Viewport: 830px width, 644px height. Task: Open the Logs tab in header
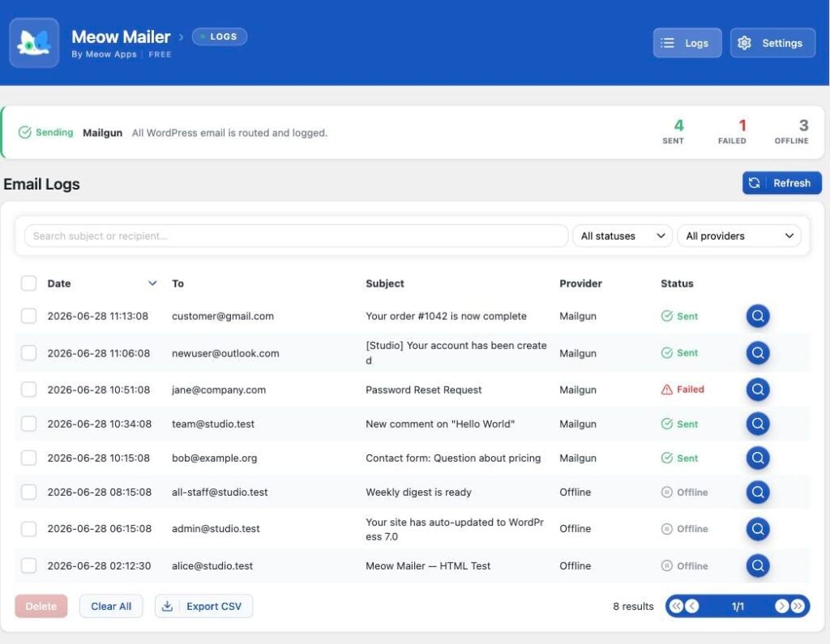pyautogui.click(x=687, y=43)
